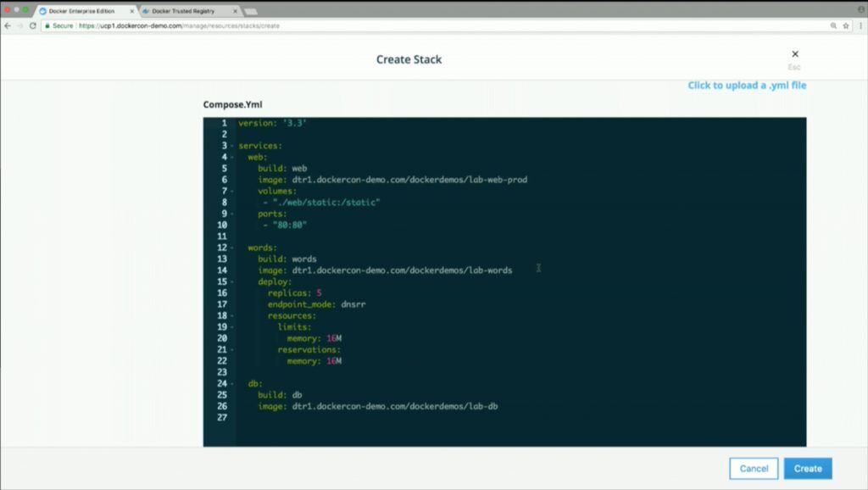The width and height of the screenshot is (868, 490).
Task: Click the zoom magnifier icon in the address bar
Action: point(833,25)
